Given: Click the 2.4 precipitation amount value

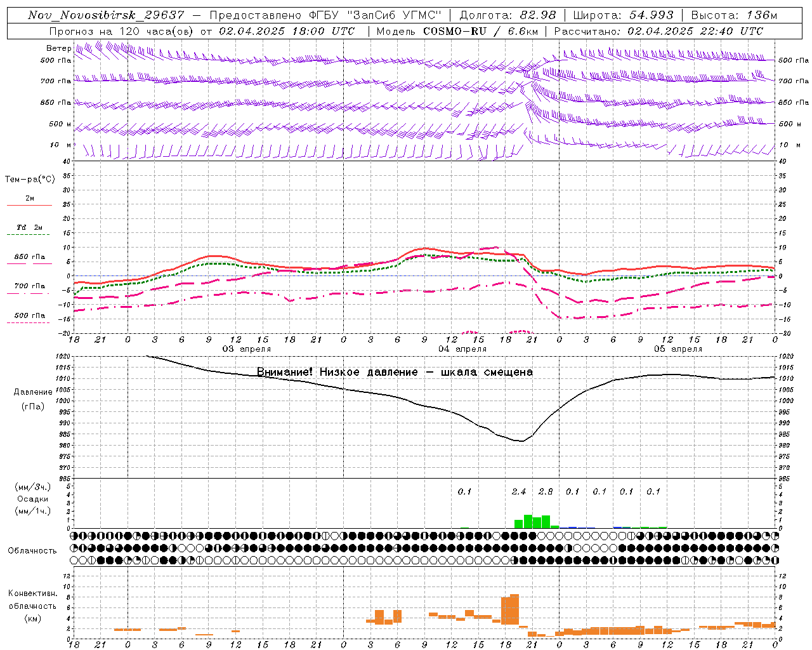Looking at the screenshot, I should [x=519, y=491].
